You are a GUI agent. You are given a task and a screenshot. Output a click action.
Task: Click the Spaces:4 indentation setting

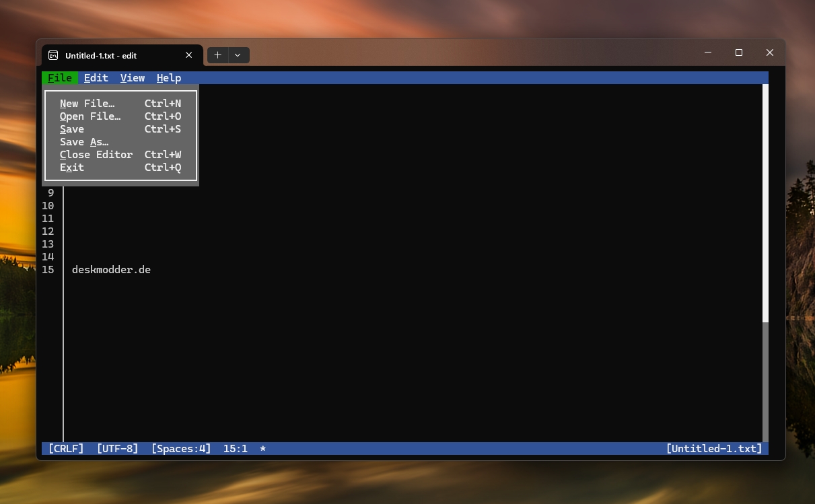pyautogui.click(x=181, y=449)
